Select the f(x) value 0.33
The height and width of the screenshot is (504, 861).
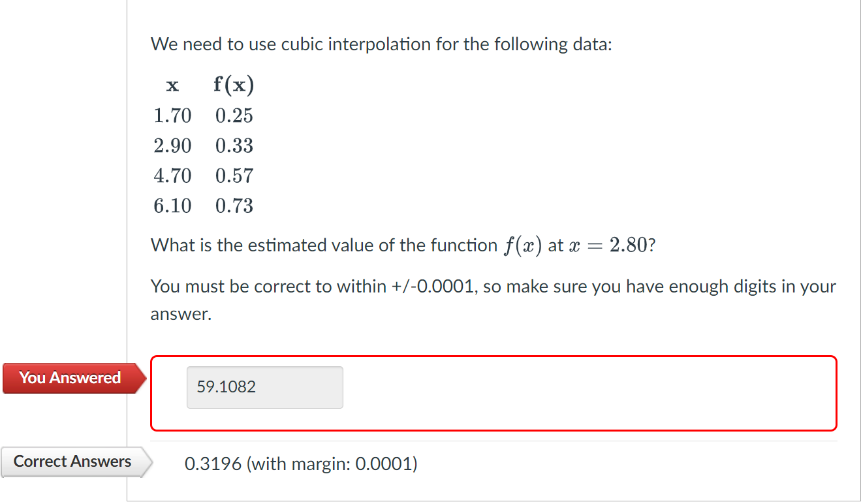pyautogui.click(x=234, y=146)
